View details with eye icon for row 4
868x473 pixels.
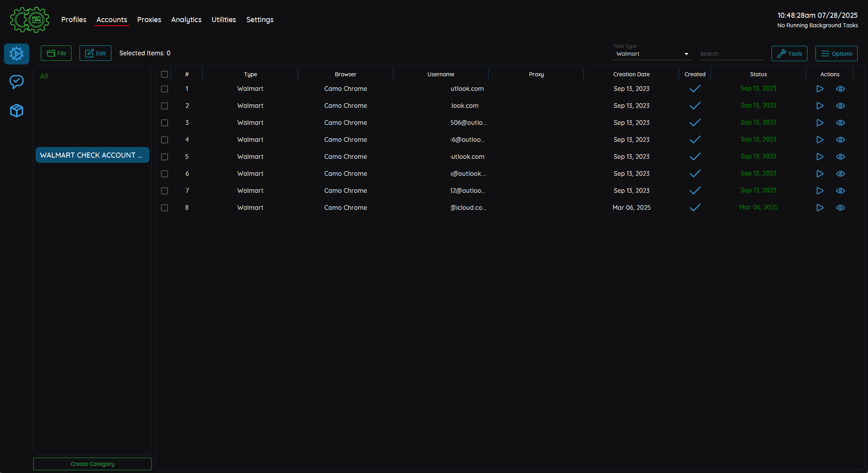click(841, 140)
